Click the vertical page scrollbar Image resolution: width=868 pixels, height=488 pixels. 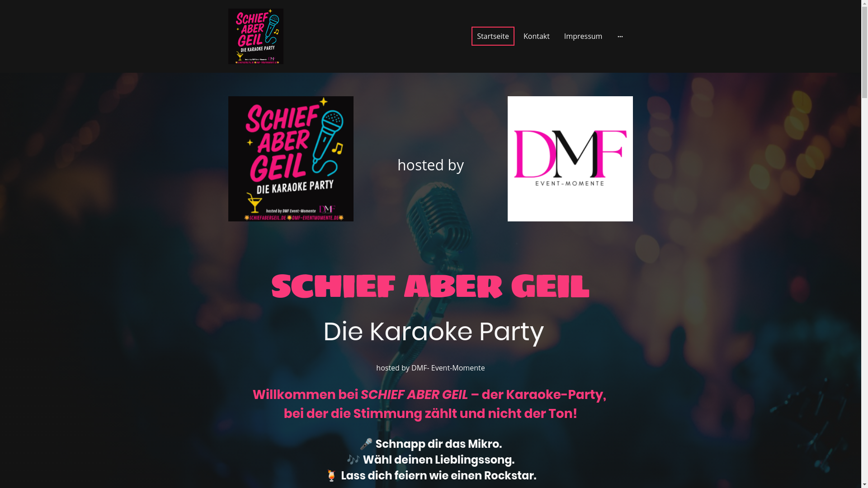pyautogui.click(x=864, y=244)
